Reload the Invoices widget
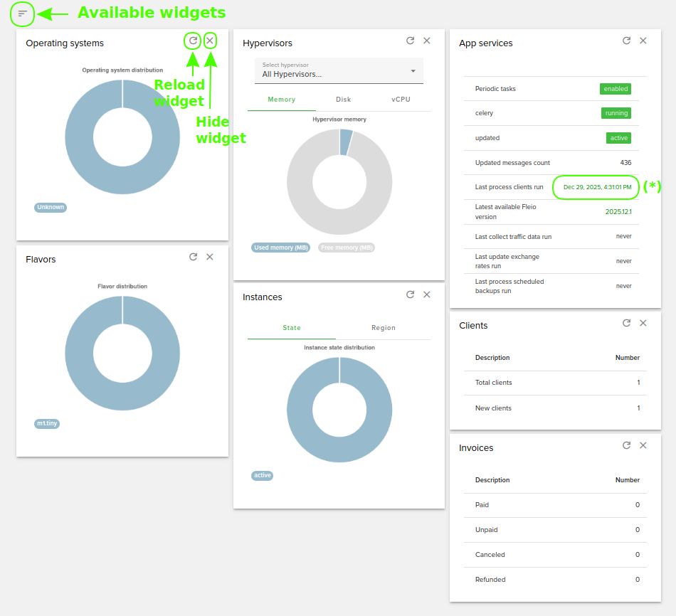Image resolution: width=676 pixels, height=616 pixels. [627, 445]
